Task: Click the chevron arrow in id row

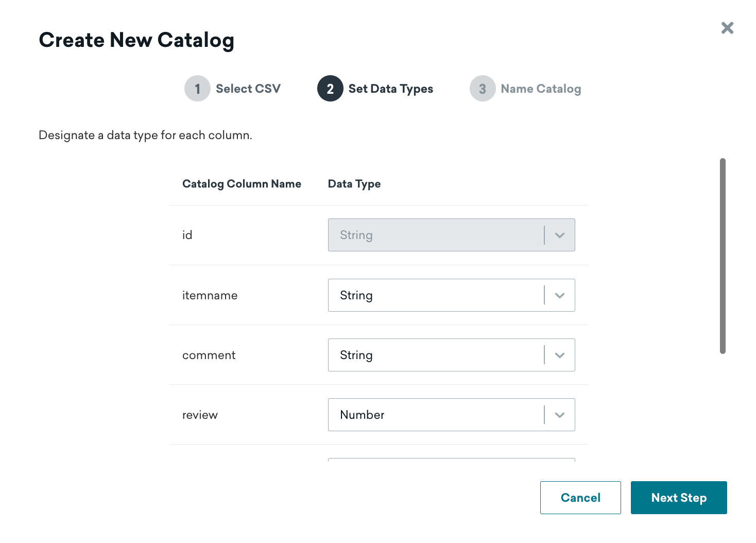Action: pos(560,235)
